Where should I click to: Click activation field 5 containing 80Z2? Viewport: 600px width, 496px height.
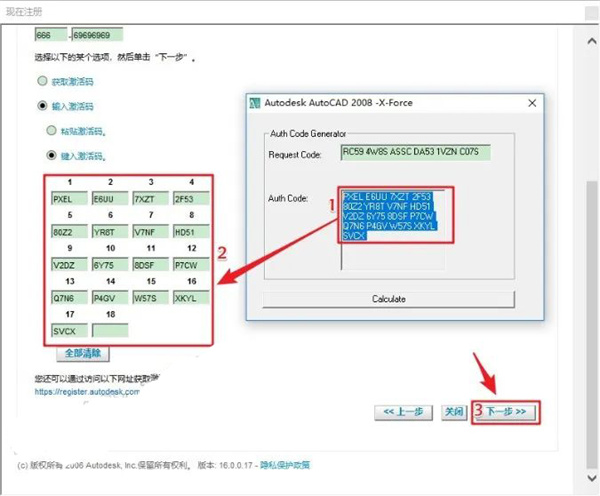[x=69, y=232]
